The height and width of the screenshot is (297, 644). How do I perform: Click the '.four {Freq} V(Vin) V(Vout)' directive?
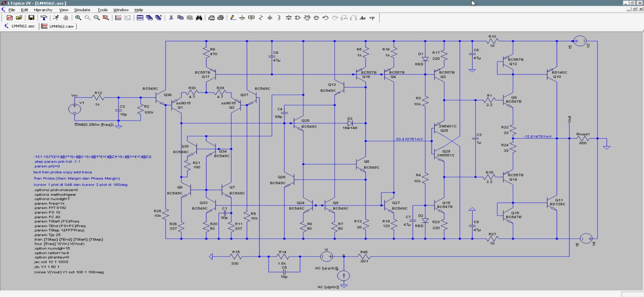tap(59, 244)
